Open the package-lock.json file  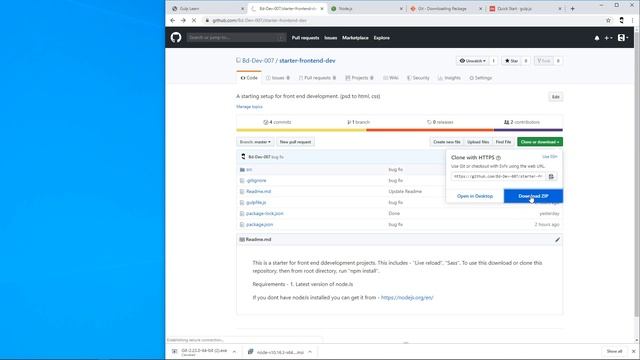(x=264, y=213)
